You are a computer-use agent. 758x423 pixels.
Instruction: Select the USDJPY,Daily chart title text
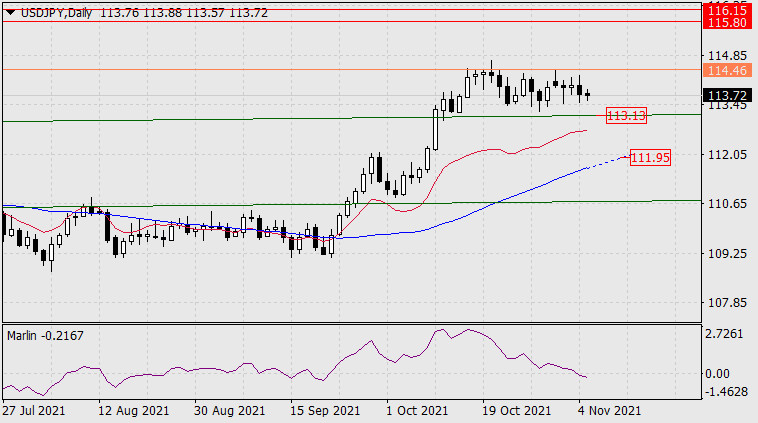click(x=57, y=13)
